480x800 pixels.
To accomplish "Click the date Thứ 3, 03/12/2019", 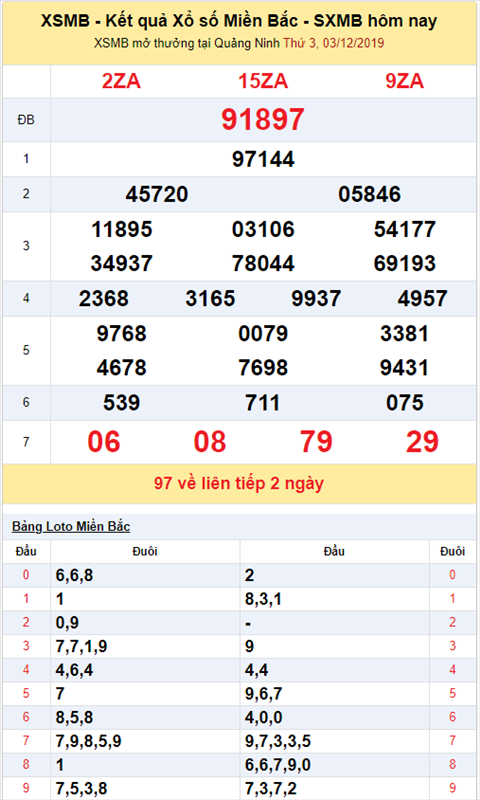I will pyautogui.click(x=334, y=43).
